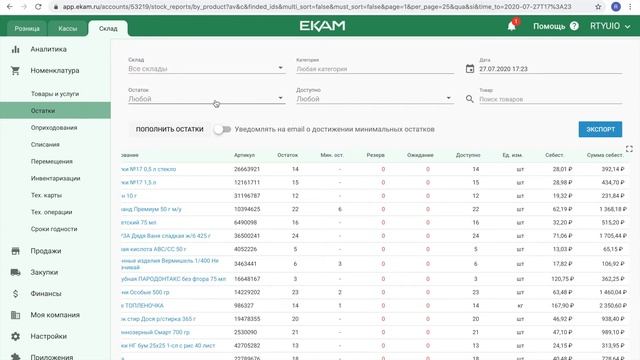Open product link ending №17 0,5 л стекло
The image size is (640, 360).
[149, 169]
